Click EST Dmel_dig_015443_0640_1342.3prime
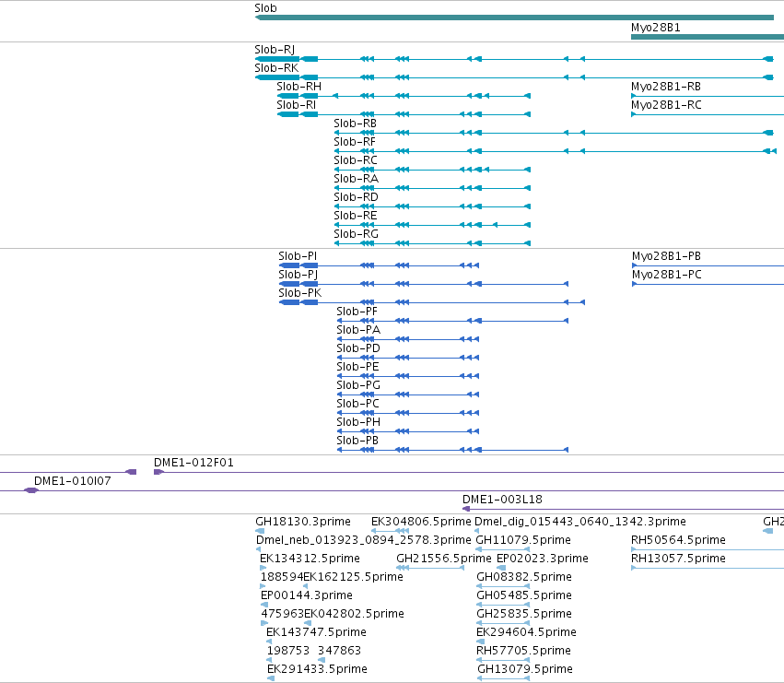This screenshot has height=683, width=784. click(x=580, y=522)
